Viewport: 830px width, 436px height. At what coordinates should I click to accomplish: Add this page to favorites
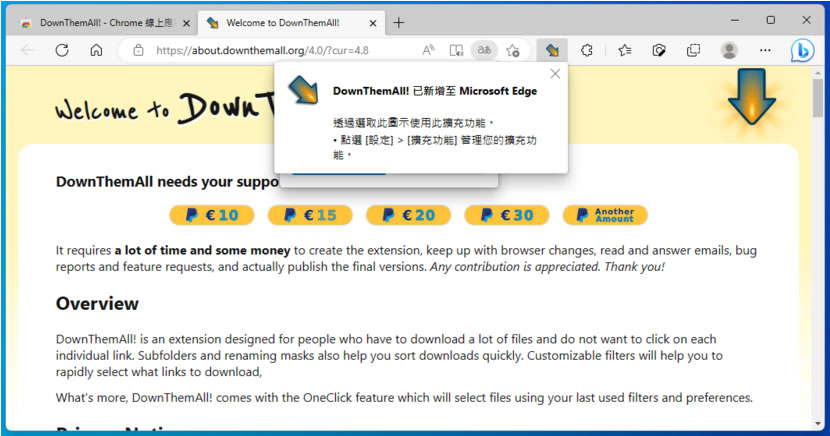[x=512, y=50]
